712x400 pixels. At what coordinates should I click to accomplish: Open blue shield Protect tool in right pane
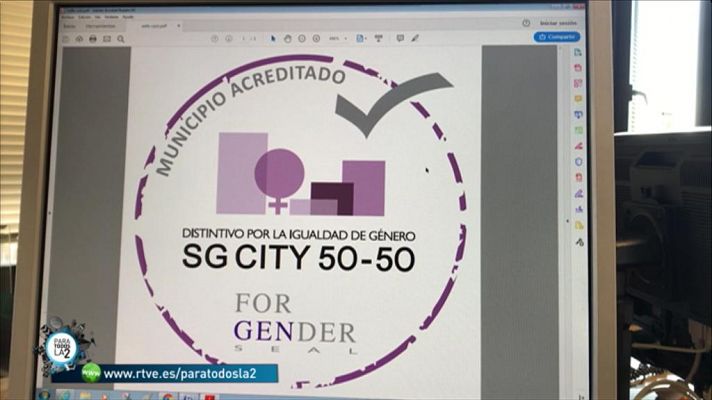[x=578, y=162]
